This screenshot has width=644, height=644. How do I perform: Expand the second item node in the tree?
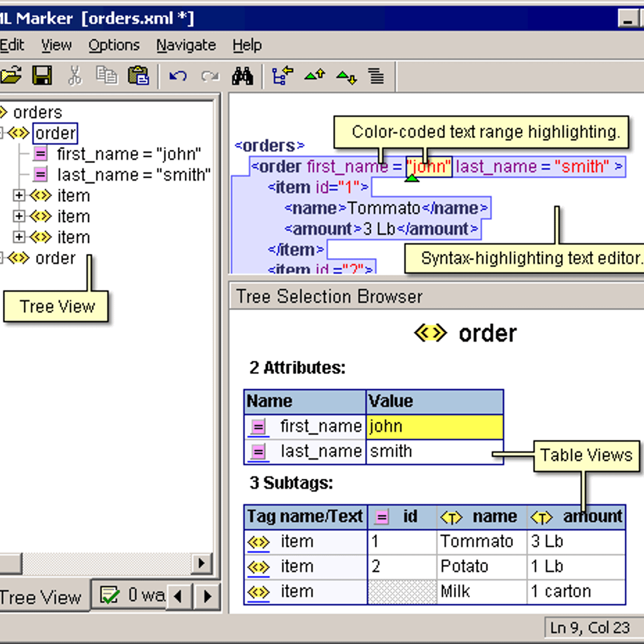pyautogui.click(x=19, y=216)
